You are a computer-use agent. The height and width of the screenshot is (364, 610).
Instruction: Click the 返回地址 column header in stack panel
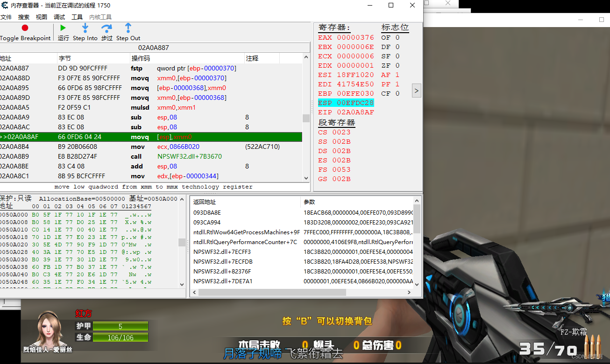(246, 202)
